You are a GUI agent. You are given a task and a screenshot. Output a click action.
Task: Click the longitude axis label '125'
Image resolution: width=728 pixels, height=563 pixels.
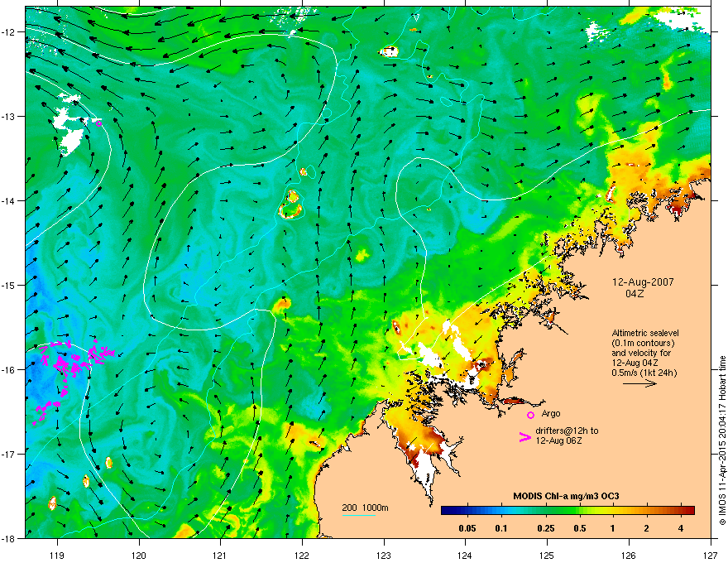click(x=547, y=555)
